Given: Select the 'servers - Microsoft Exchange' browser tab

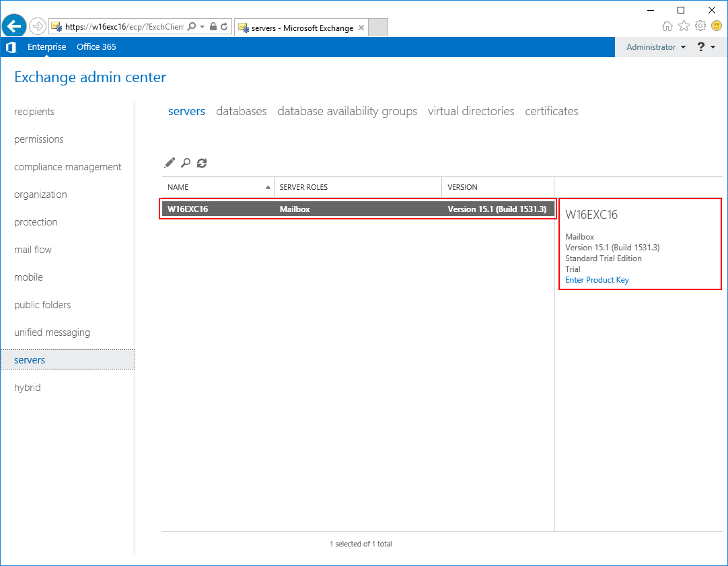Looking at the screenshot, I should tap(301, 28).
